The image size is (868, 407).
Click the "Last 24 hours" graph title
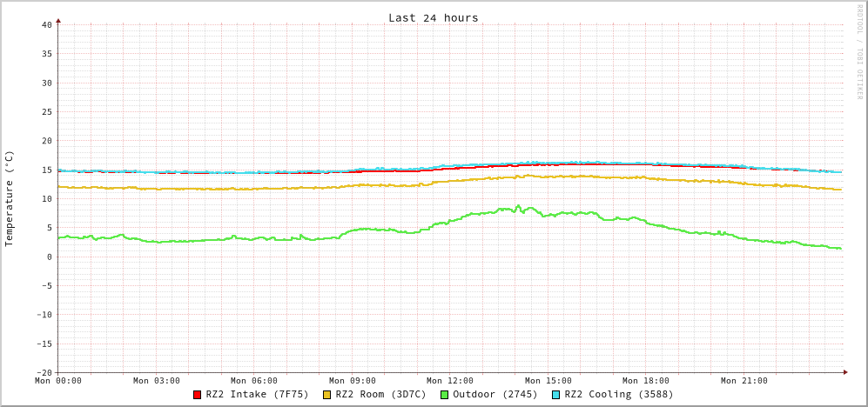tap(434, 17)
